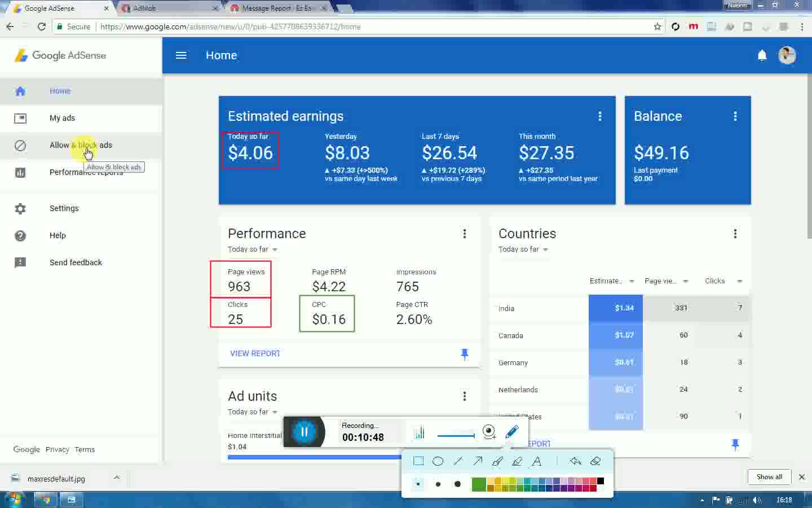Select the line drawing tool
The image size is (812, 508).
click(x=458, y=461)
